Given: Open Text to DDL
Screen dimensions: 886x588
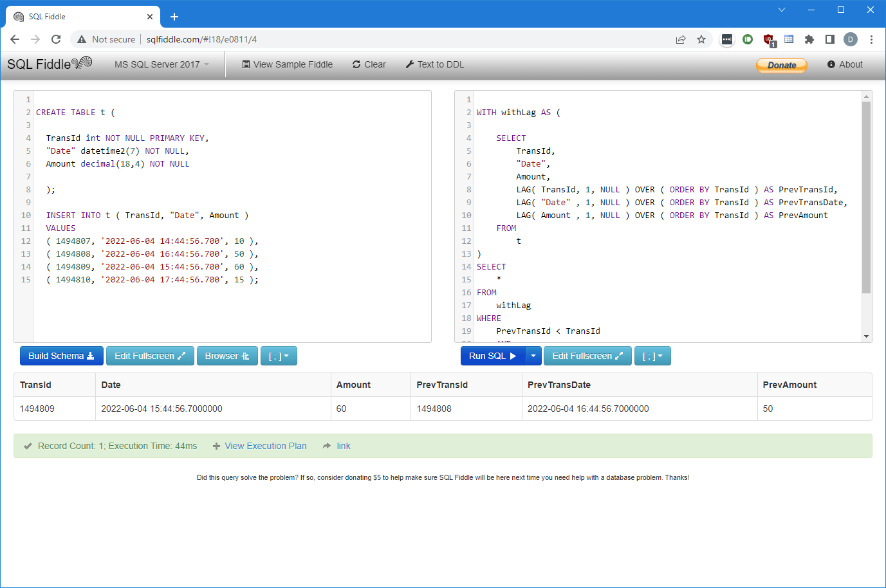Looking at the screenshot, I should coord(435,64).
